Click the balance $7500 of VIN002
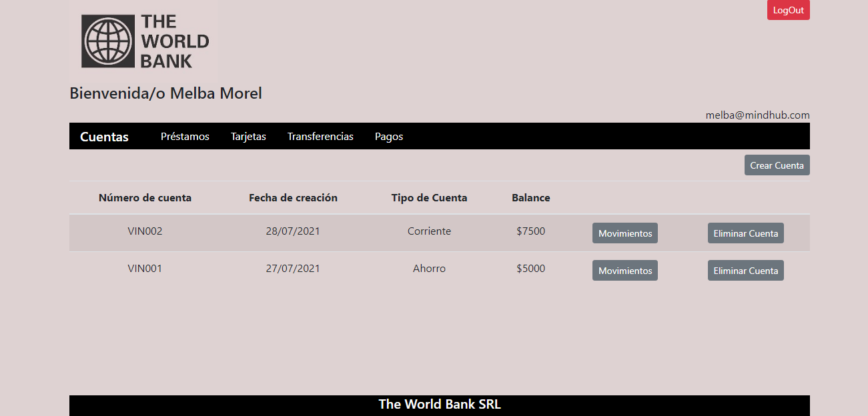Screen dimensions: 868x416 pos(530,231)
